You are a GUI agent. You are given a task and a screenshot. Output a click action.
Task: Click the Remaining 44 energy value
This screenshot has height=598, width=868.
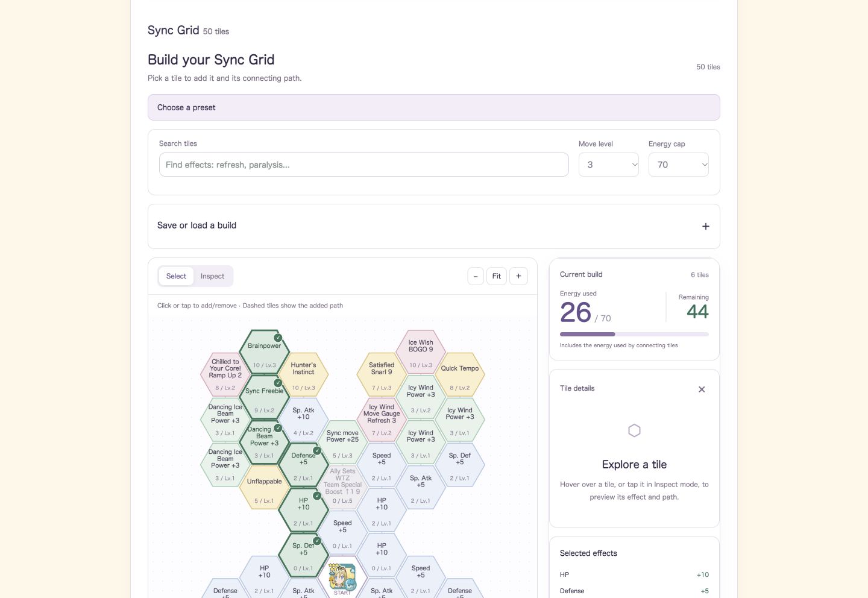(x=697, y=312)
